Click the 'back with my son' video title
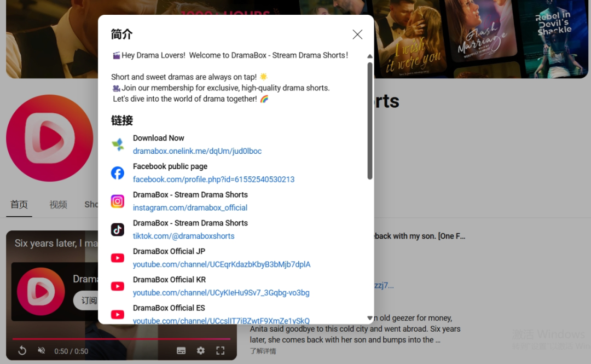The height and width of the screenshot is (364, 591). click(x=419, y=236)
